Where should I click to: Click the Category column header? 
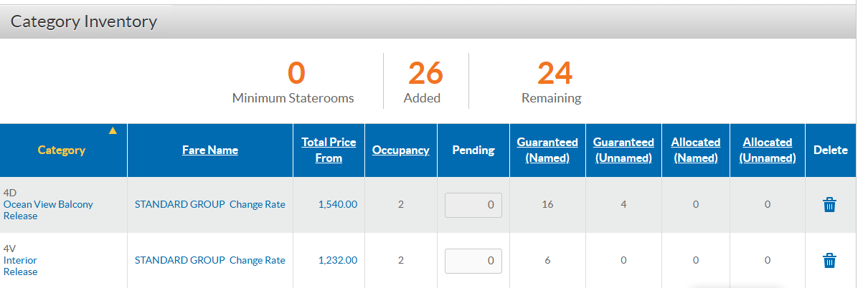[x=62, y=150]
